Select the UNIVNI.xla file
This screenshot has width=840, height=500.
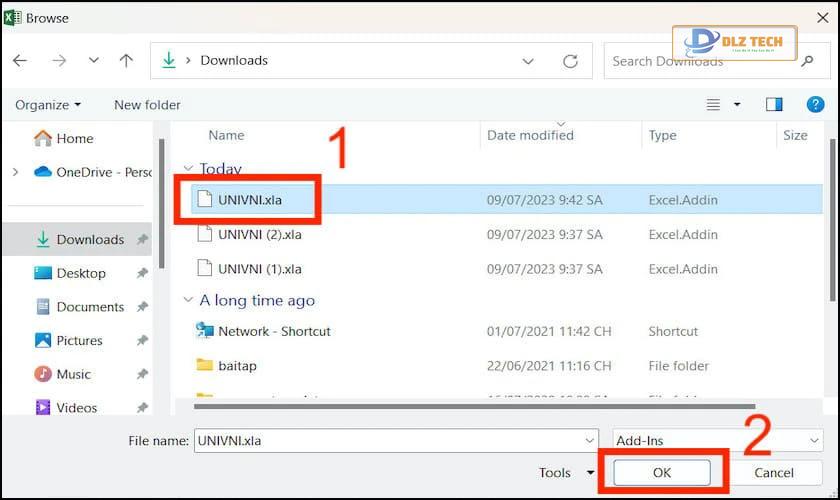pos(506,199)
